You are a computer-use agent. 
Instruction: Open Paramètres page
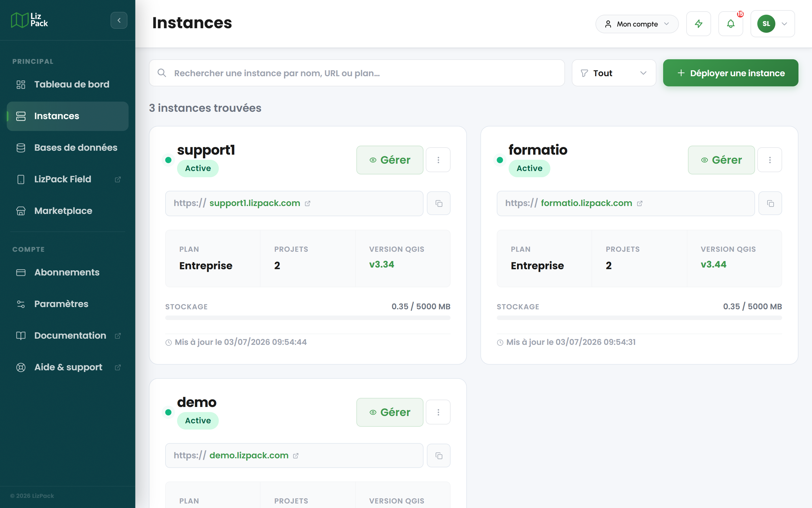pos(67,304)
